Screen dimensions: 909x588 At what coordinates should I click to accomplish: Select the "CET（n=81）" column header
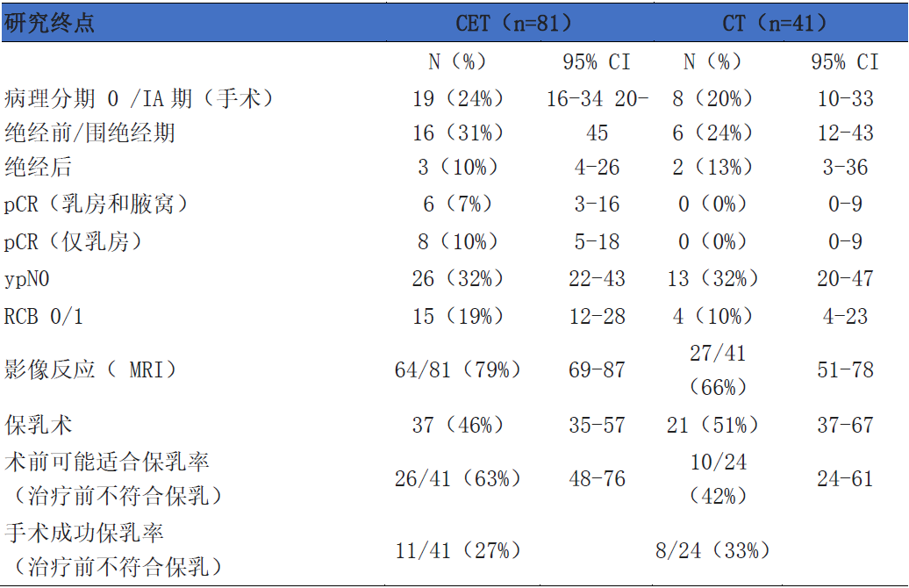tap(513, 23)
